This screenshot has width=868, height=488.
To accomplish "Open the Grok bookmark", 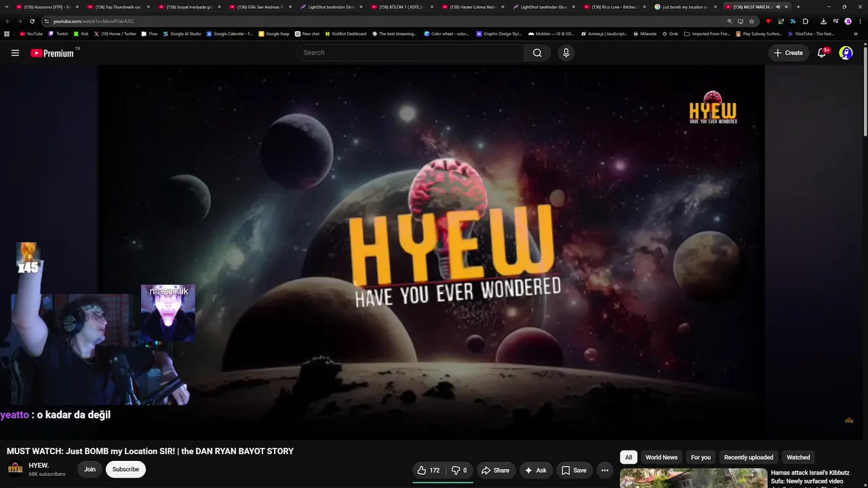I will (x=670, y=33).
